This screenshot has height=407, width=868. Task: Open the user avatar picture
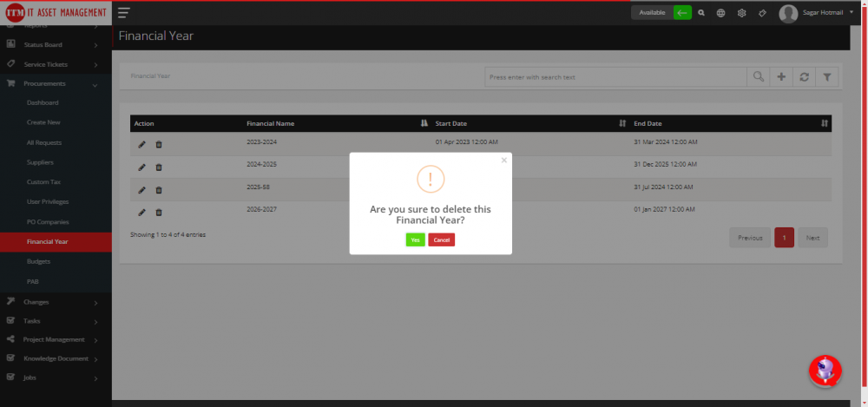tap(788, 13)
